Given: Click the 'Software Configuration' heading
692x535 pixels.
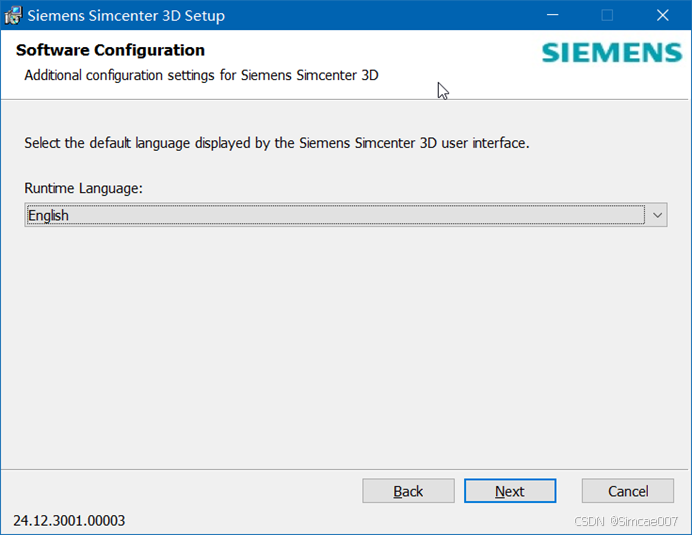Looking at the screenshot, I should point(110,50).
